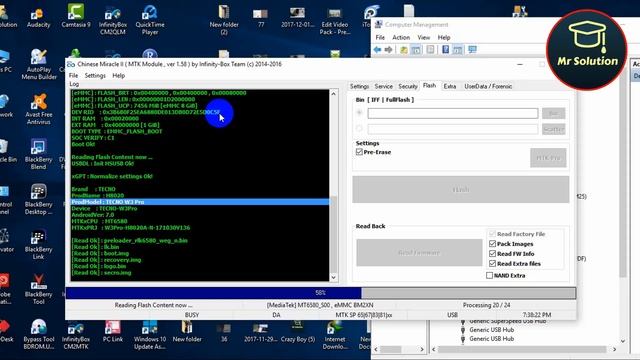The height and width of the screenshot is (360, 640).
Task: Launch PC Link desktop icon
Action: coord(113,331)
